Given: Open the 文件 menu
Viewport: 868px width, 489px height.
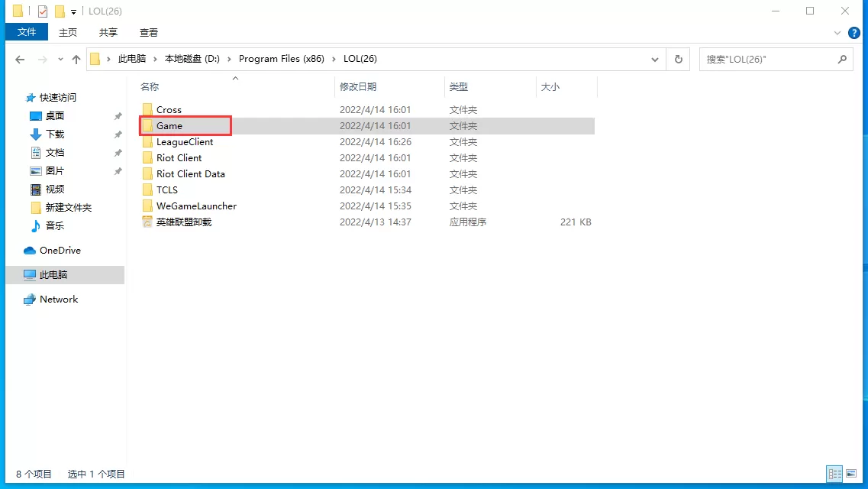Looking at the screenshot, I should point(27,32).
